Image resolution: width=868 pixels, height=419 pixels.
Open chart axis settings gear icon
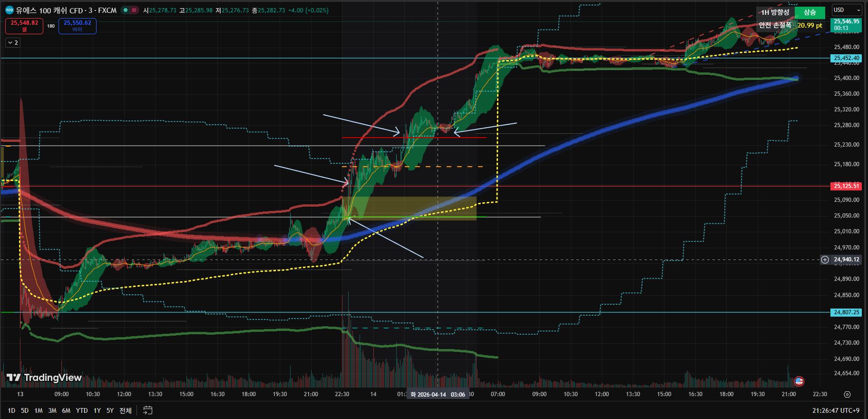pyautogui.click(x=847, y=394)
